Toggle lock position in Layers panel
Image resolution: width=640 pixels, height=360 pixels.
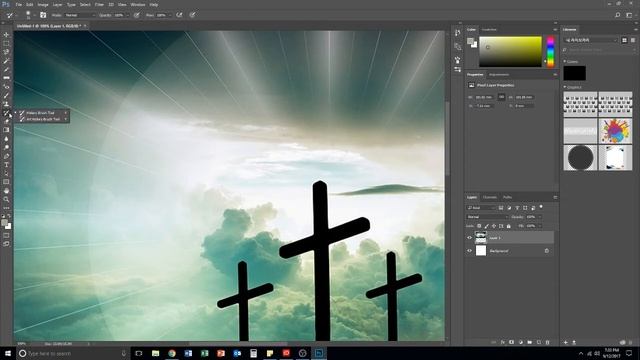tap(494, 226)
